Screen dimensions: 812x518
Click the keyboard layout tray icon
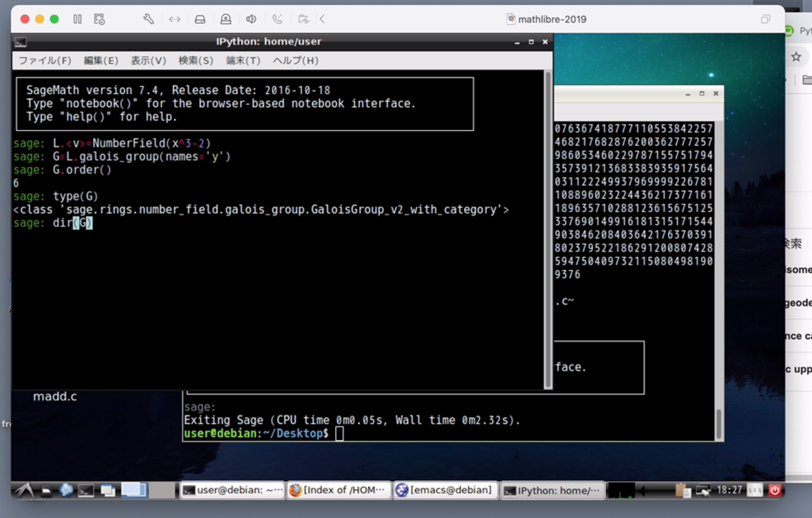(755, 490)
